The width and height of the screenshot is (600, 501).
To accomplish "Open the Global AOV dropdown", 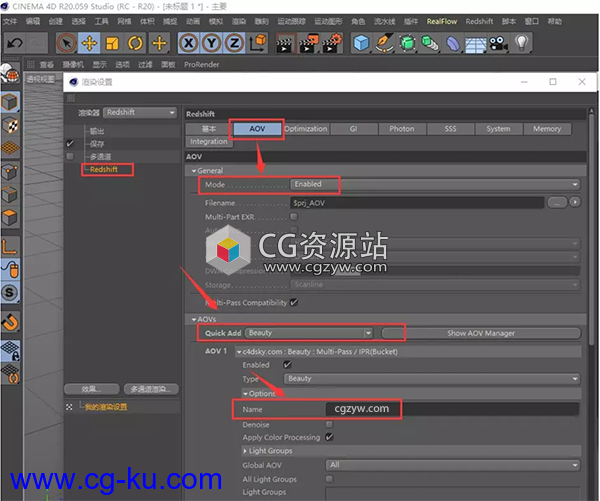I will point(453,465).
